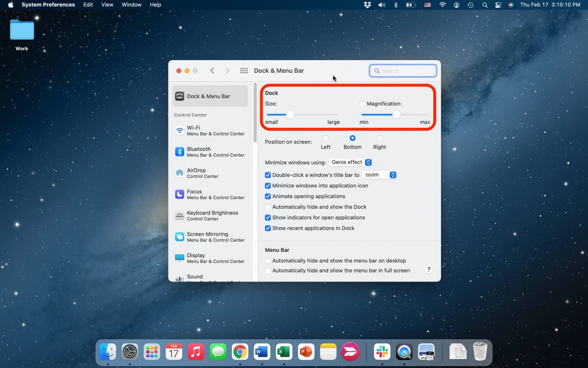Click the show all preferences grid button
The width and height of the screenshot is (588, 368).
point(244,70)
